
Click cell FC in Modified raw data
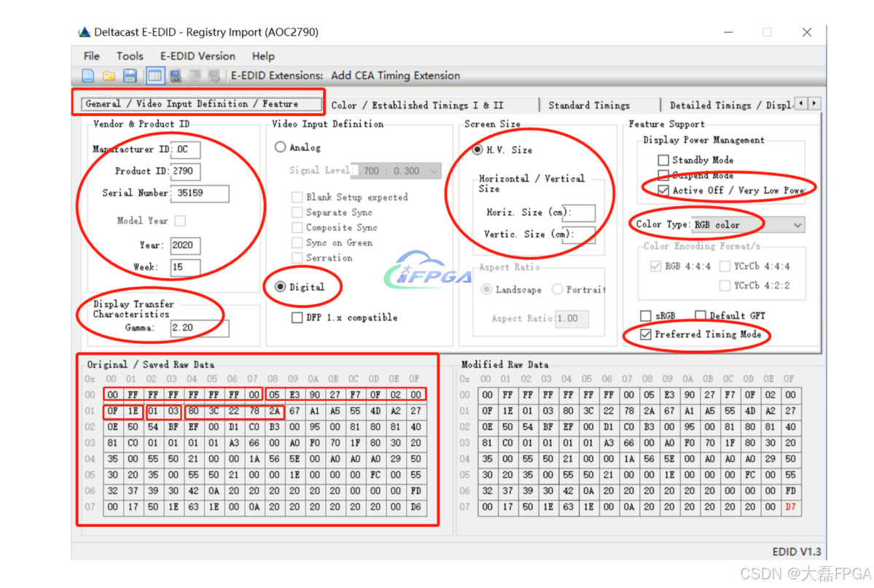pyautogui.click(x=750, y=475)
